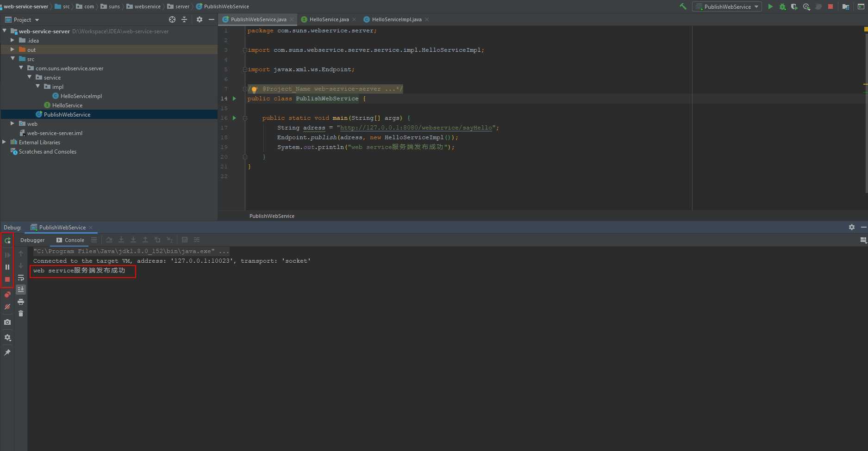Screen dimensions: 868x451
Task: Expand the out folder
Action: [x=12, y=49]
